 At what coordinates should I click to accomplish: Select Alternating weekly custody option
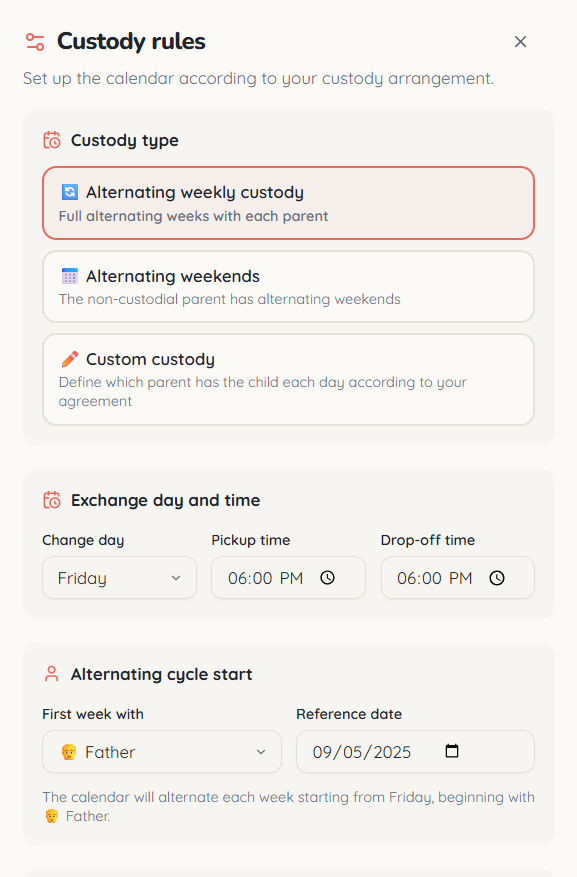288,203
